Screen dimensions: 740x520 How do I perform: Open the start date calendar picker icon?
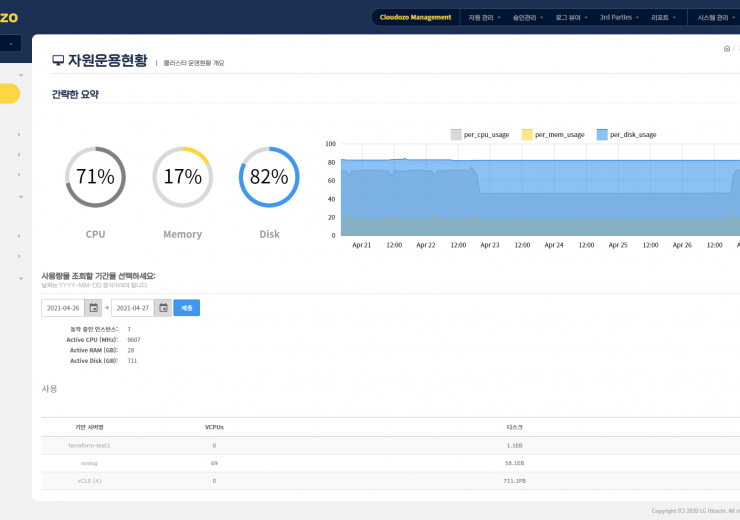(94, 308)
